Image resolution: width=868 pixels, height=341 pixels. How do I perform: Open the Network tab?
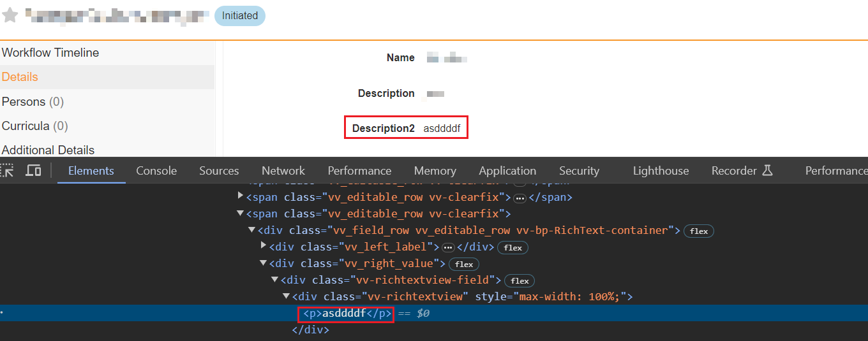pos(283,171)
